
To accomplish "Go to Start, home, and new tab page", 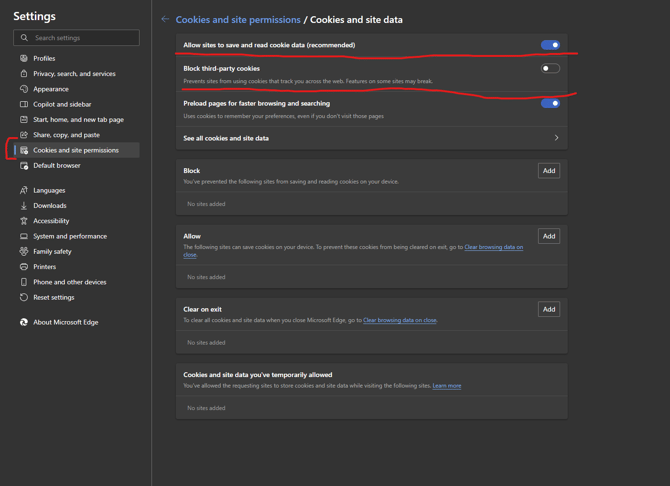I will 76,119.
